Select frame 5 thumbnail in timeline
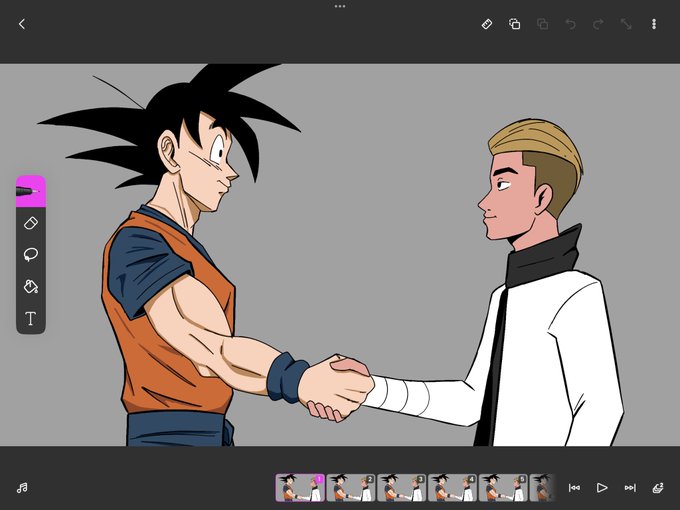Image resolution: width=680 pixels, height=510 pixels. (x=503, y=488)
